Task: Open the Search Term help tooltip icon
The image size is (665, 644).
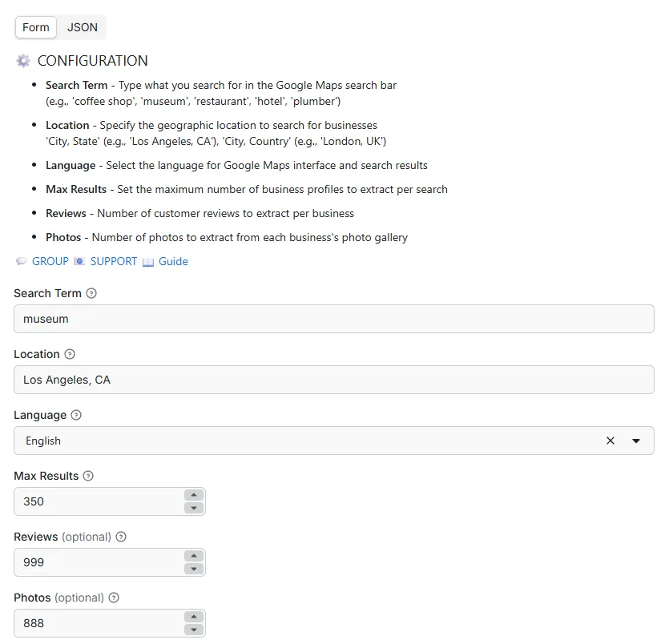Action: coord(92,293)
